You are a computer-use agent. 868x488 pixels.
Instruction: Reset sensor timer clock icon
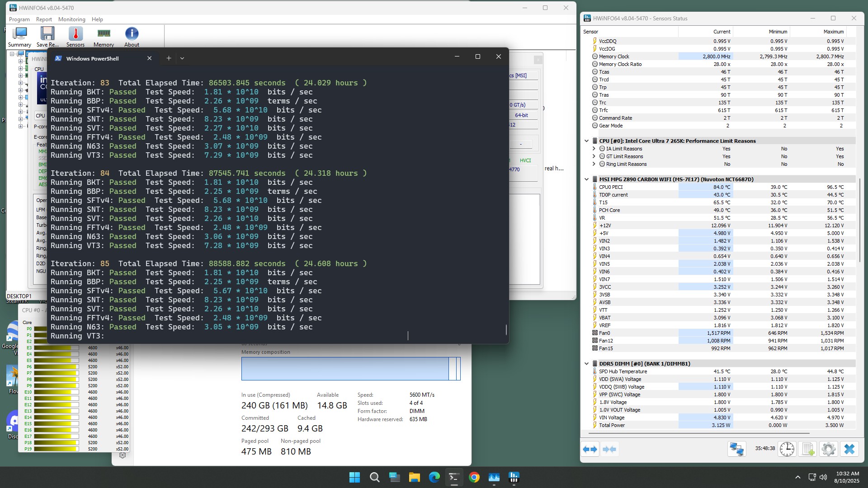[x=787, y=449]
